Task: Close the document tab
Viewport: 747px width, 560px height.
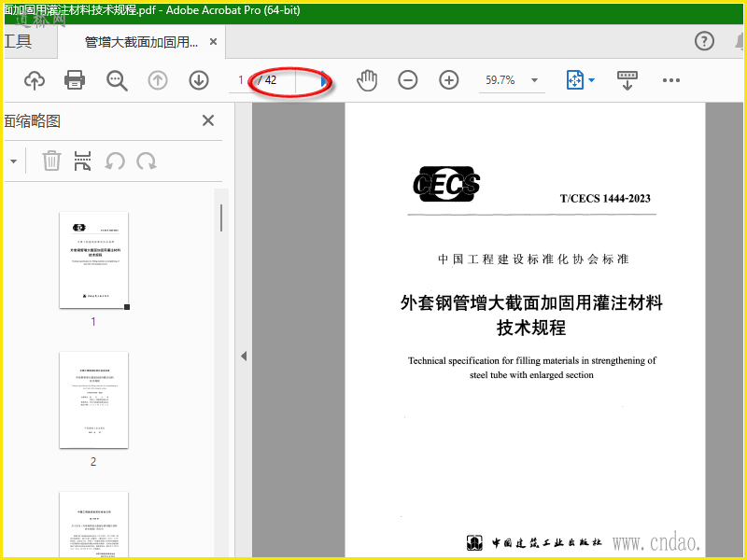Action: (214, 42)
